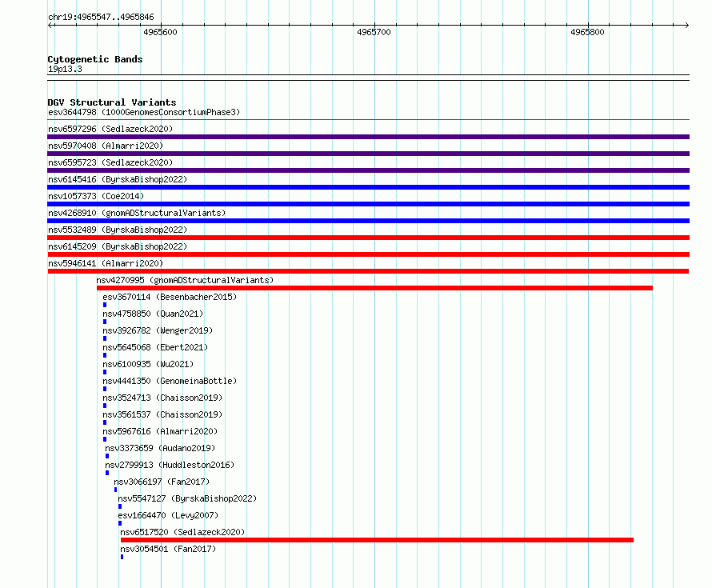Click the 4965600 ruler position label
This screenshot has height=588, width=712.
160,32
